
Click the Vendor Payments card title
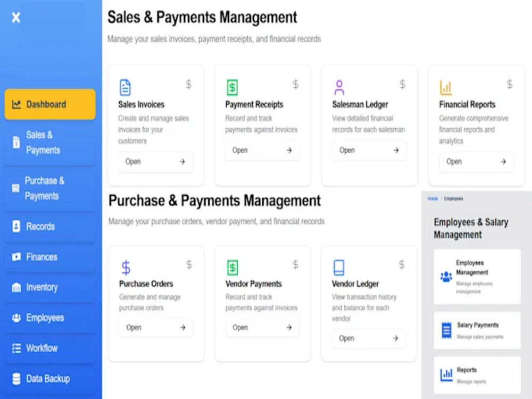click(253, 284)
